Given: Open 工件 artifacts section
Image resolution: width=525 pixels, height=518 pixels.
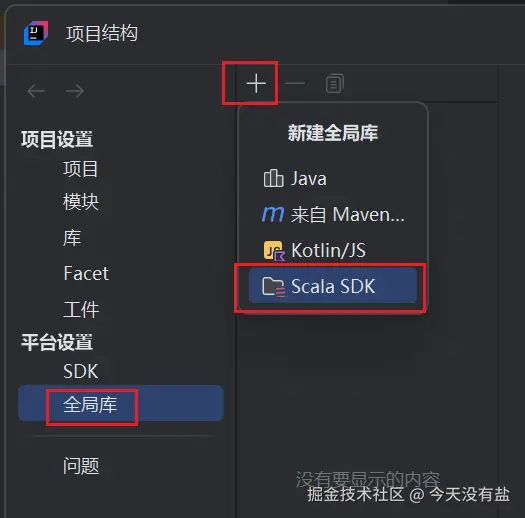Looking at the screenshot, I should coord(81,309).
